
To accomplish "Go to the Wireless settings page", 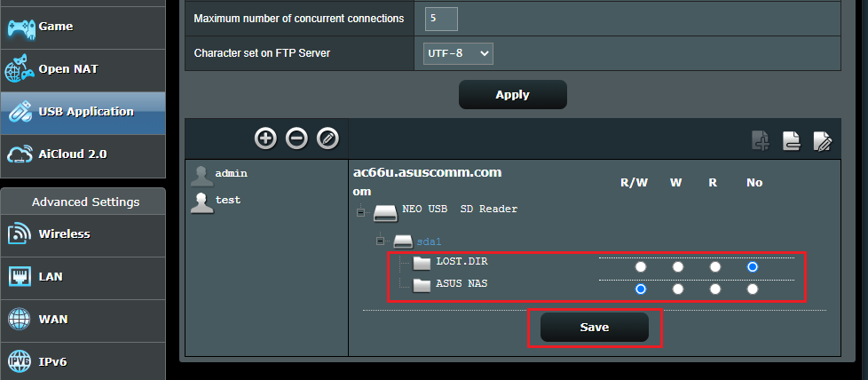I will pyautogui.click(x=64, y=234).
